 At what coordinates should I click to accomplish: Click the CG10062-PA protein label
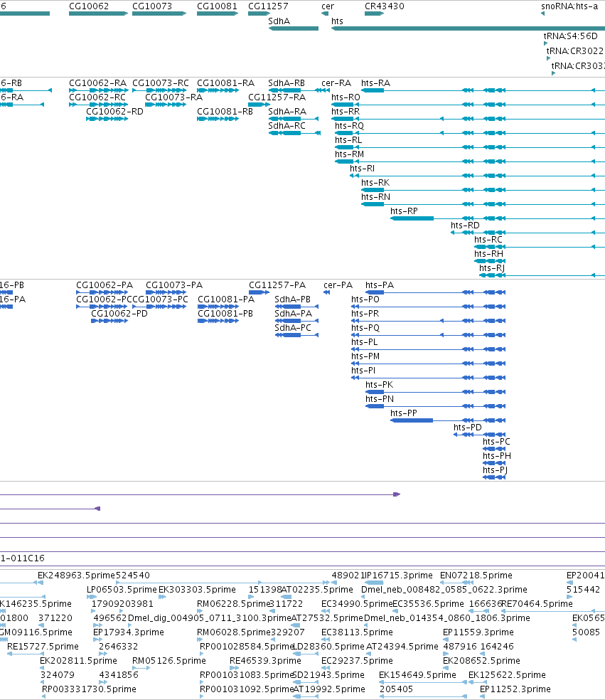(105, 285)
